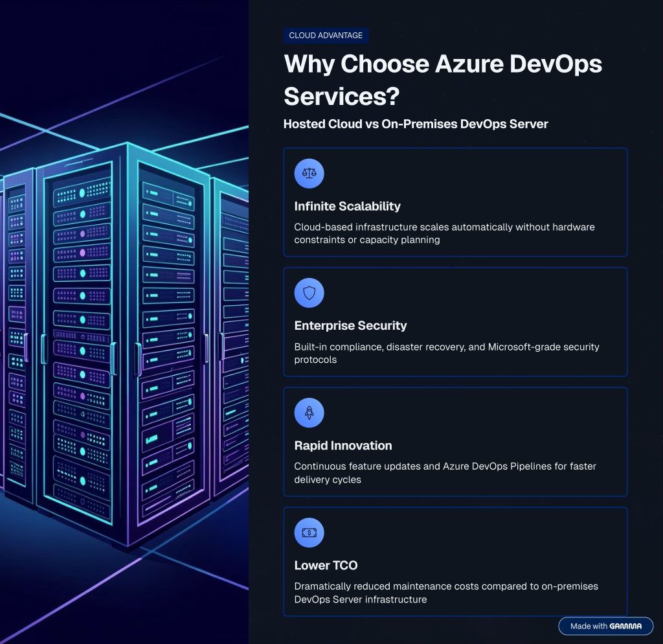Click the server rack at the image's right edge

point(232,337)
